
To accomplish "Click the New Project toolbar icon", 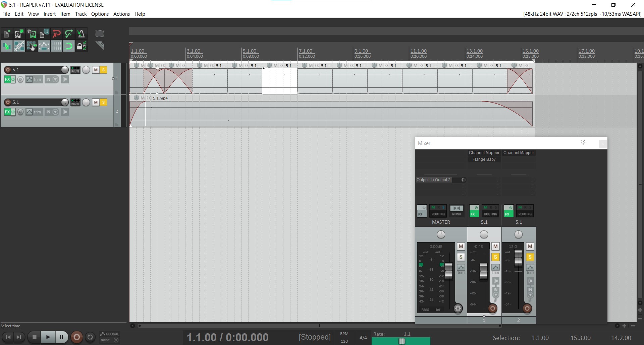I will [6, 34].
